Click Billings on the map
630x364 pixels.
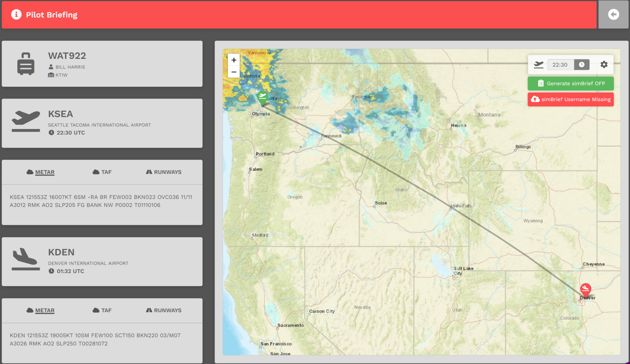tap(523, 147)
